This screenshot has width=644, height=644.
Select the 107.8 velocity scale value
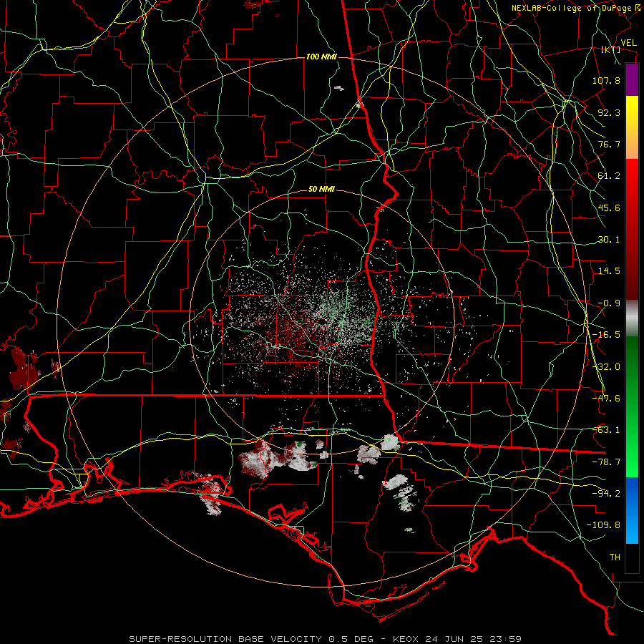coord(606,80)
